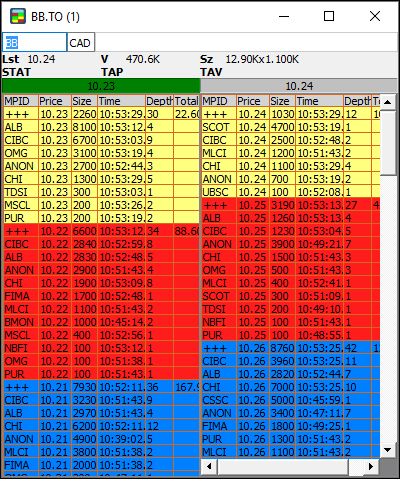Sort bid side by Size column header

click(84, 101)
